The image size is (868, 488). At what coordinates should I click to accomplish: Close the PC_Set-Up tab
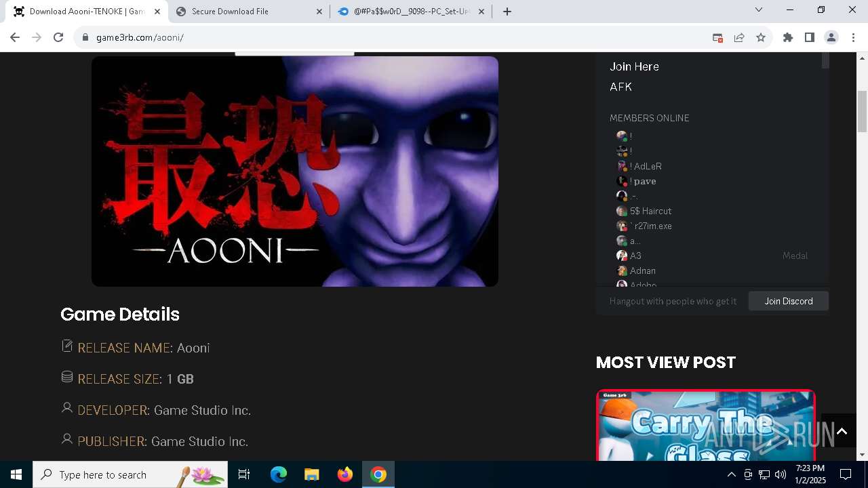point(481,12)
